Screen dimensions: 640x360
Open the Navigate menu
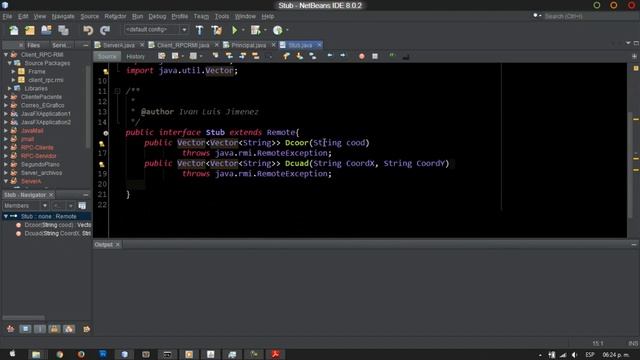[x=63, y=16]
